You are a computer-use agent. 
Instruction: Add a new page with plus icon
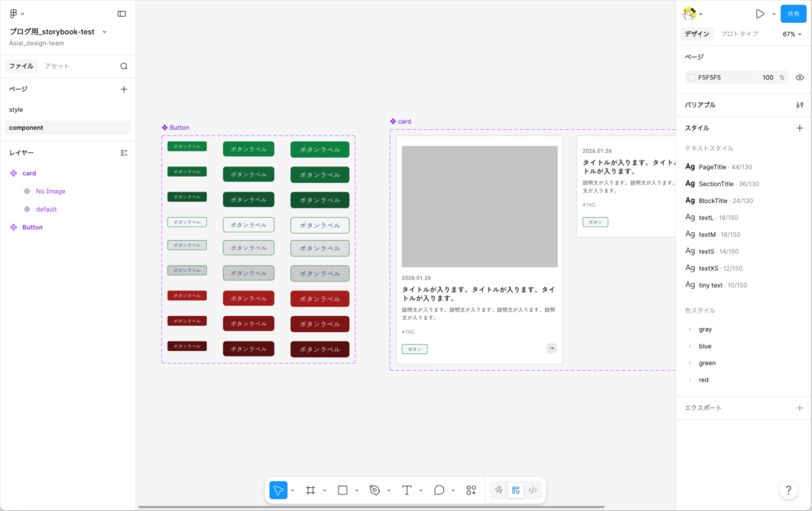pyautogui.click(x=124, y=89)
